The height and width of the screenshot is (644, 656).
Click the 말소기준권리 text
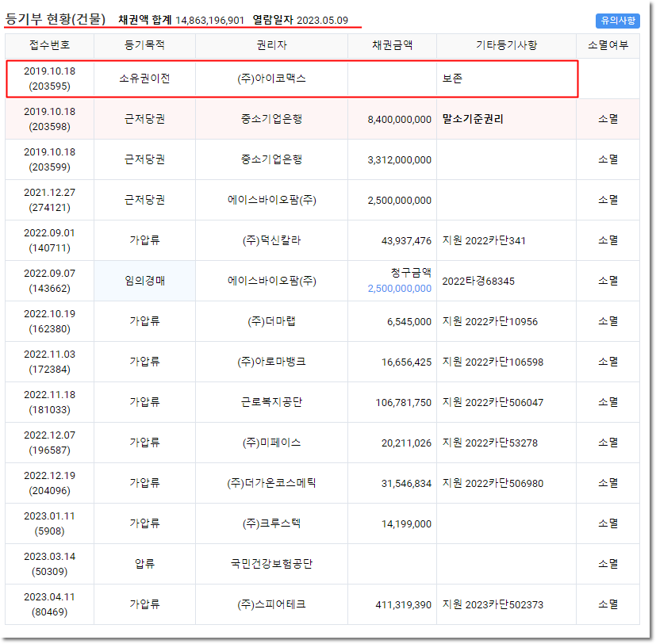[x=473, y=119]
